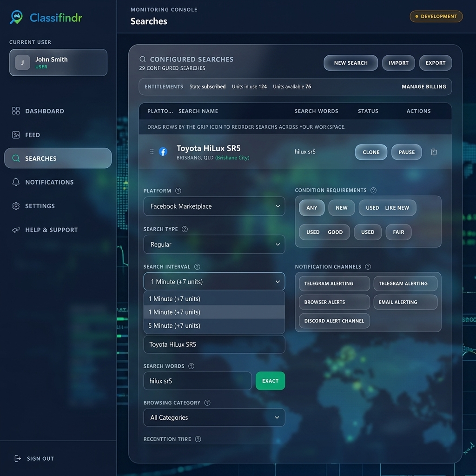Click the Import button

[x=398, y=63]
